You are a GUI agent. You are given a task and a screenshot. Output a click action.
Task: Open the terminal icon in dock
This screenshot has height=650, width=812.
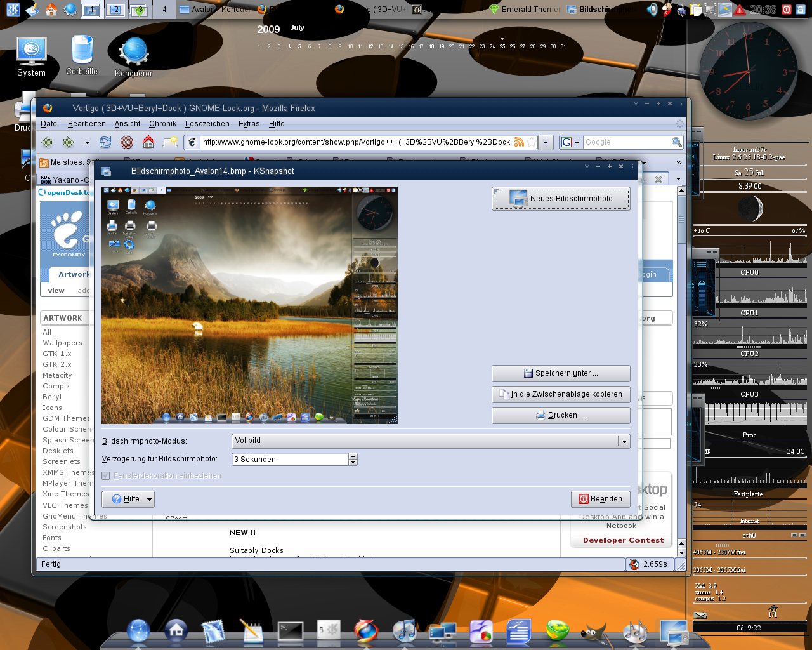(291, 632)
